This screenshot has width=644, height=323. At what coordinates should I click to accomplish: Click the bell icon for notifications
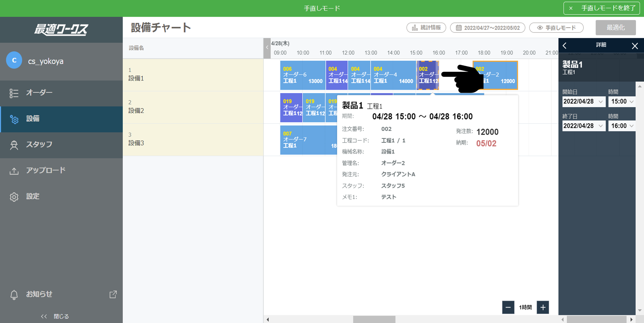point(14,295)
